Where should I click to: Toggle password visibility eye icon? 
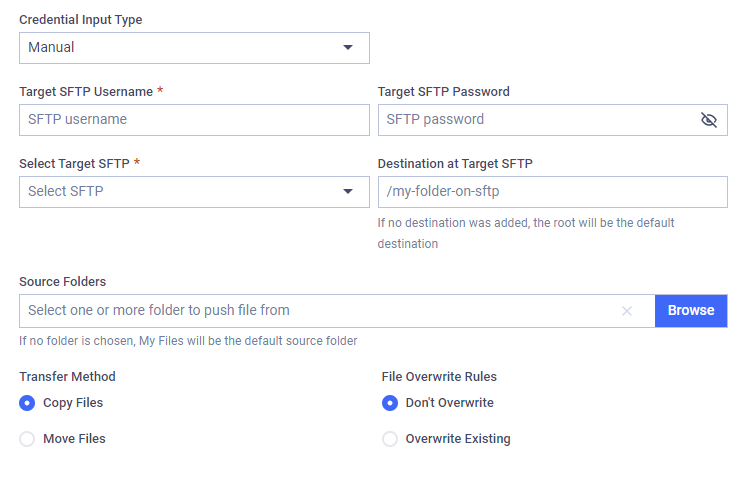pyautogui.click(x=708, y=120)
